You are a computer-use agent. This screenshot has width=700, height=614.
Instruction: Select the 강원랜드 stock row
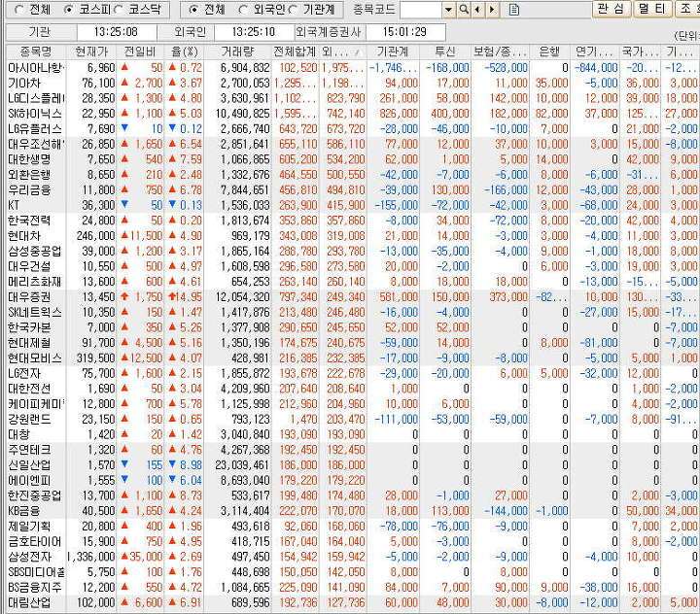coord(353,419)
